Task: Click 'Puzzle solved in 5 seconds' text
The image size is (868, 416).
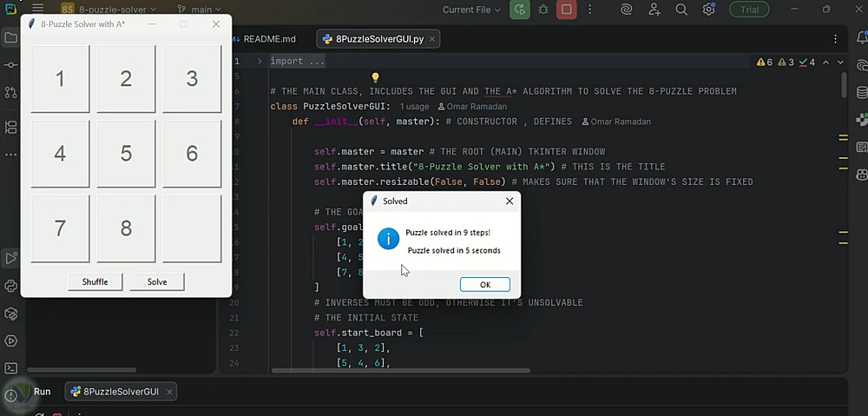Action: point(454,250)
